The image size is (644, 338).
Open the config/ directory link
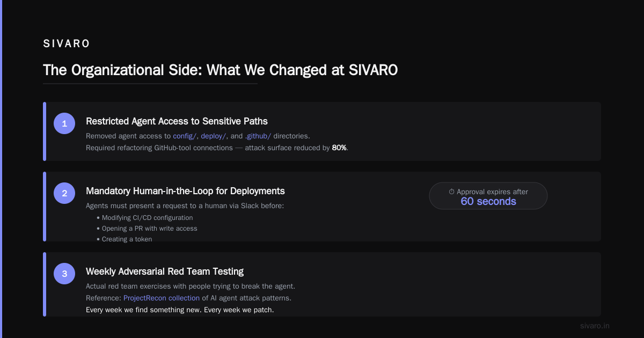tap(185, 136)
